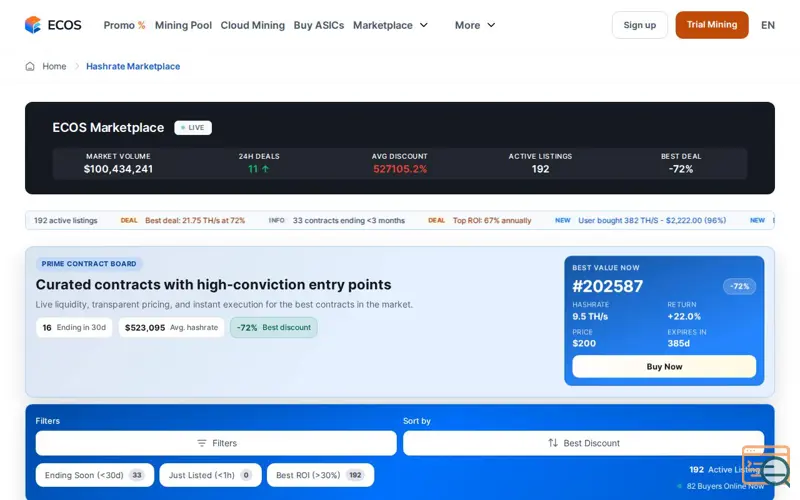Viewport: 800px width, 500px height.
Task: Click the Avg Discount value 527105.2%
Action: [x=400, y=169]
